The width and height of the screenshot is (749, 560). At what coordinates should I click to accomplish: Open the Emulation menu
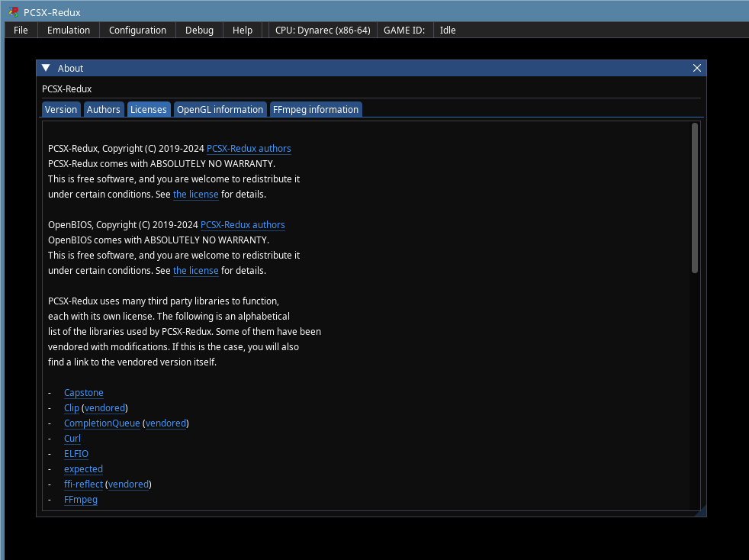(x=69, y=30)
